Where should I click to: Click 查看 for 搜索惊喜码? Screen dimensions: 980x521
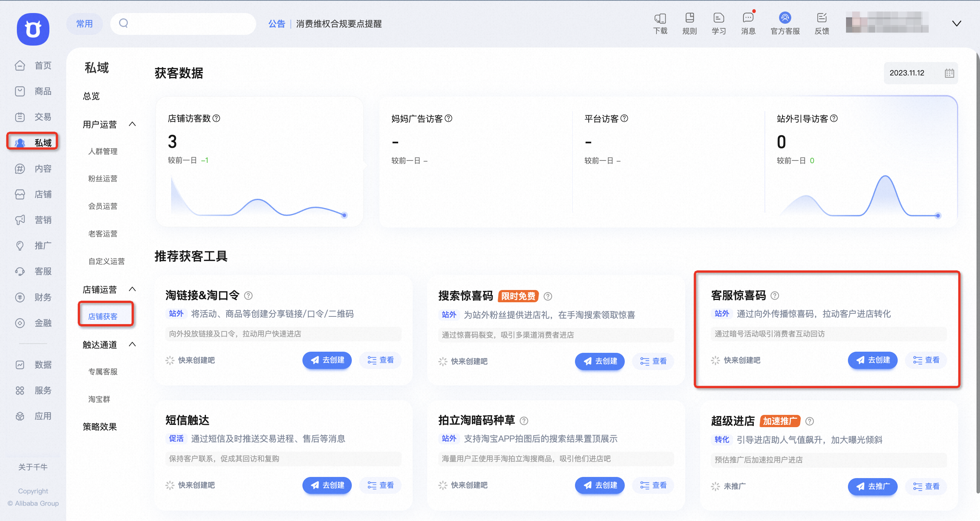click(x=653, y=361)
